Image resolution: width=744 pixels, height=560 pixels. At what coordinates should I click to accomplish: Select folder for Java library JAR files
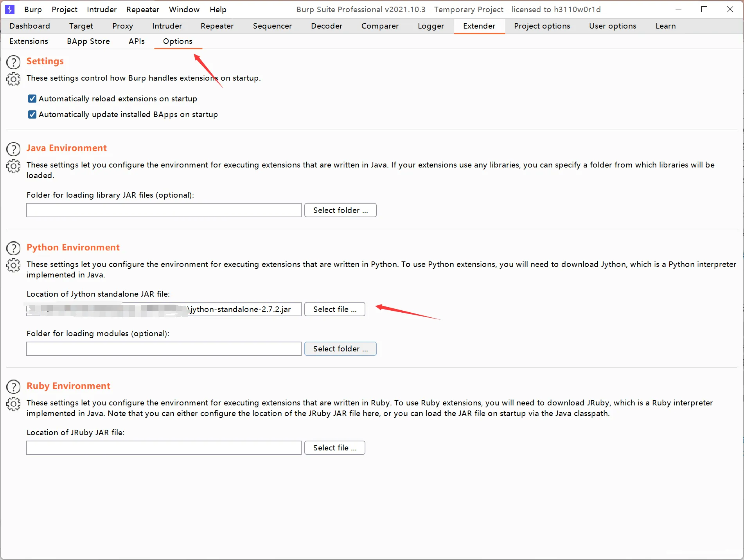[340, 210]
